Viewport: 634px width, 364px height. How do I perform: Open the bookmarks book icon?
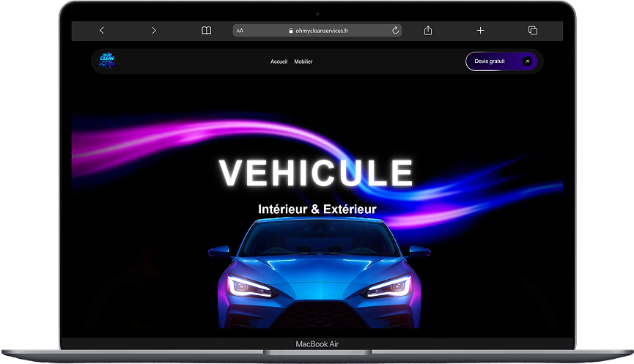pos(206,31)
